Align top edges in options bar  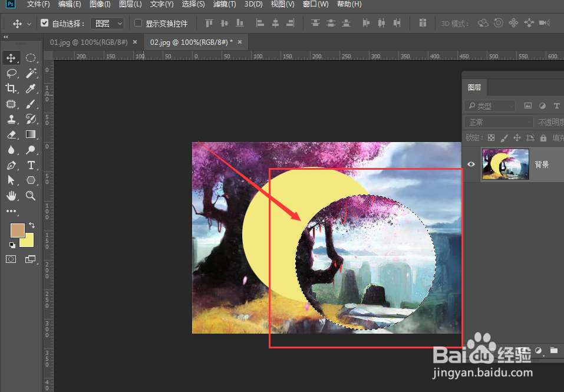[x=209, y=24]
